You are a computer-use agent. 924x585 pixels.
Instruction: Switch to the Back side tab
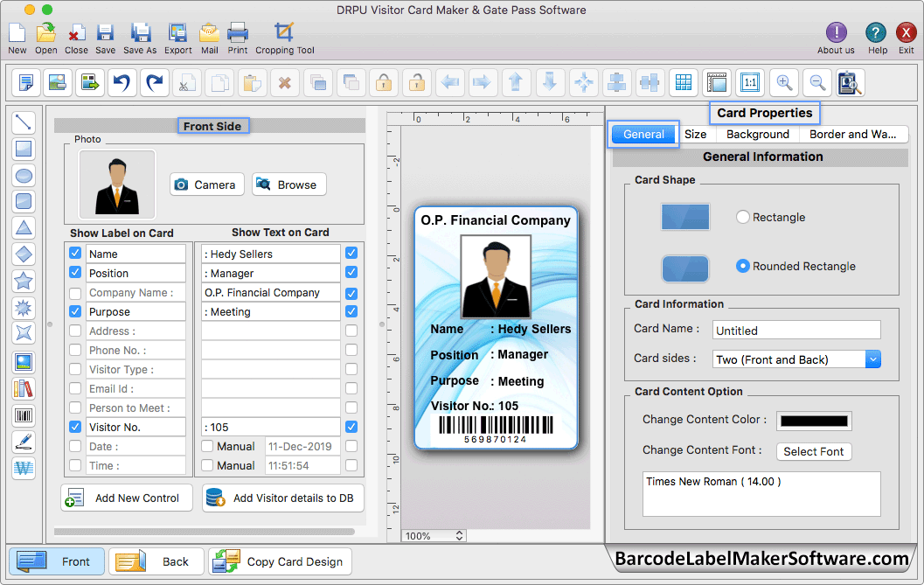[x=156, y=561]
